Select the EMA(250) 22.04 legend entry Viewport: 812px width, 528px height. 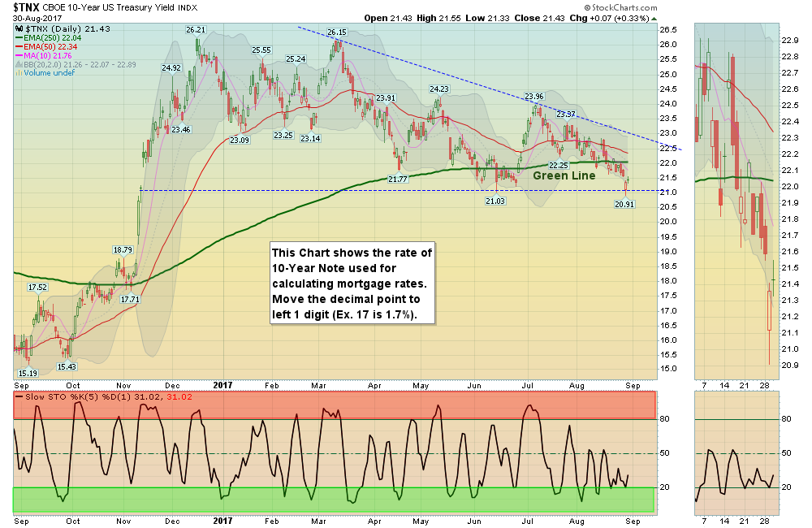52,38
